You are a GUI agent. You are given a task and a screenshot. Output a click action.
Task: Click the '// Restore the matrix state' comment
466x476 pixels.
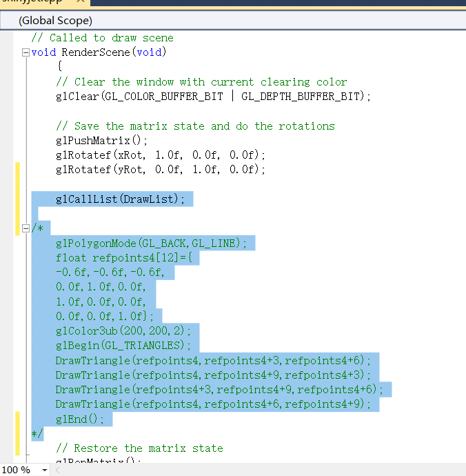pyautogui.click(x=139, y=448)
